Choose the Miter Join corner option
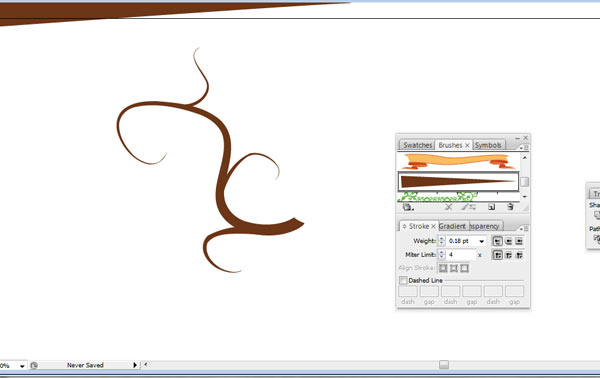 pyautogui.click(x=497, y=255)
